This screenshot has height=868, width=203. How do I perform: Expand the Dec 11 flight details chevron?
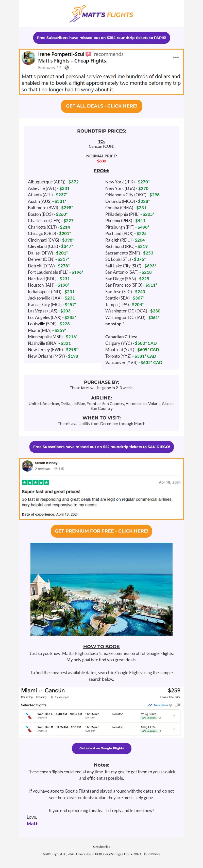(174, 729)
